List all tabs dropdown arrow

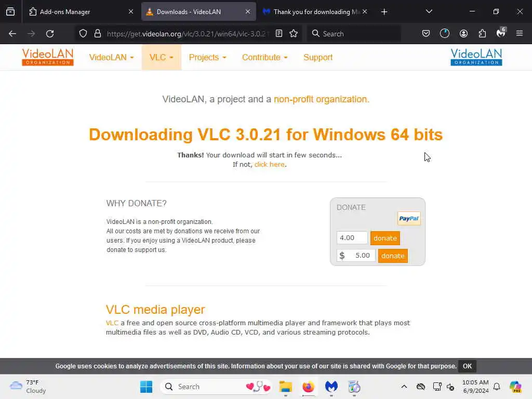429,12
